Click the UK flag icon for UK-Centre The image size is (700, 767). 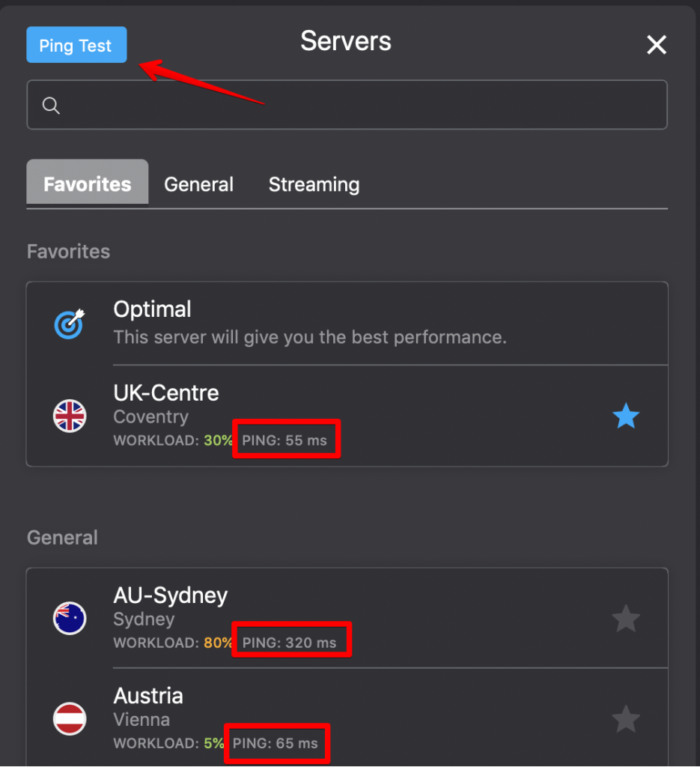click(70, 416)
